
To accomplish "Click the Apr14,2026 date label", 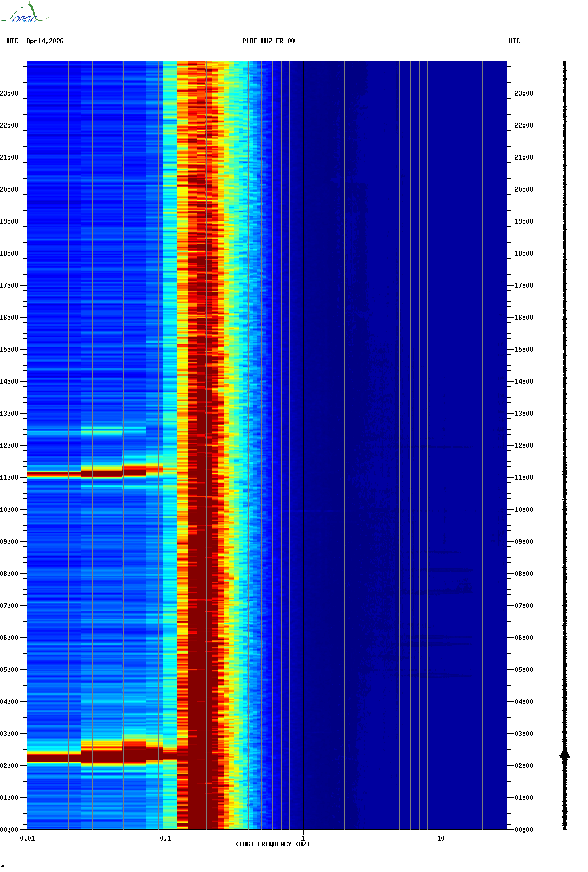I will 45,41.
